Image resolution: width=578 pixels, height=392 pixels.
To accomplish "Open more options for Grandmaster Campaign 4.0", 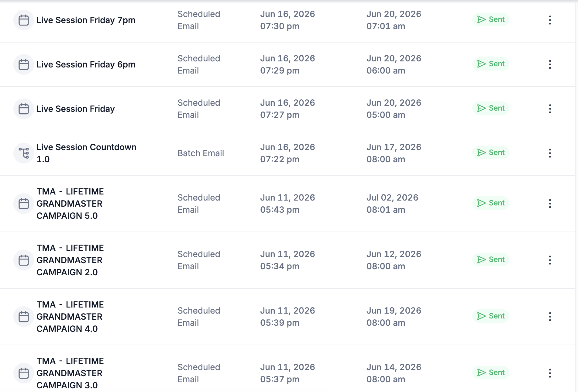I will coord(550,317).
